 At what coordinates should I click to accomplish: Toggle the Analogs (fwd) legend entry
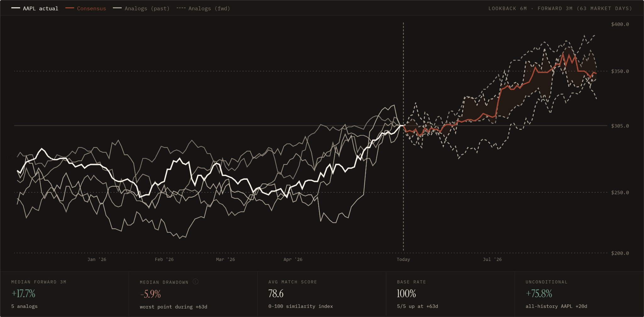pyautogui.click(x=203, y=8)
